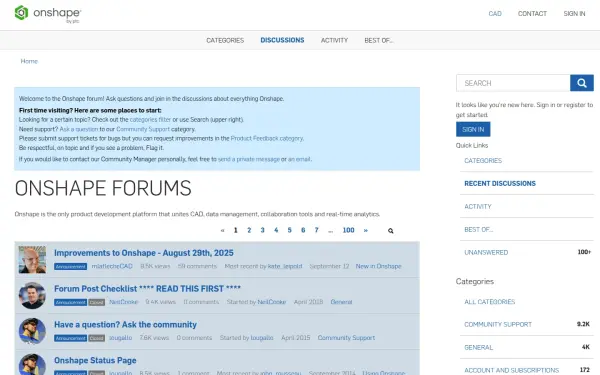Click 'Product Feedback category' link
The width and height of the screenshot is (600, 375).
(x=267, y=139)
